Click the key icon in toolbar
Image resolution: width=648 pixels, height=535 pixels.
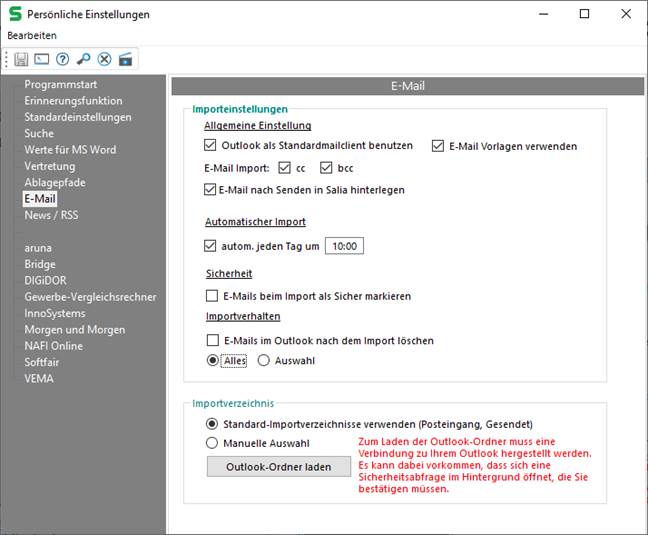[83, 59]
